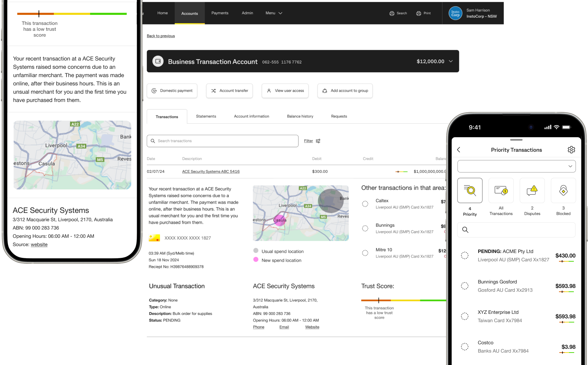
Task: Click the Filter sliders icon
Action: (318, 141)
